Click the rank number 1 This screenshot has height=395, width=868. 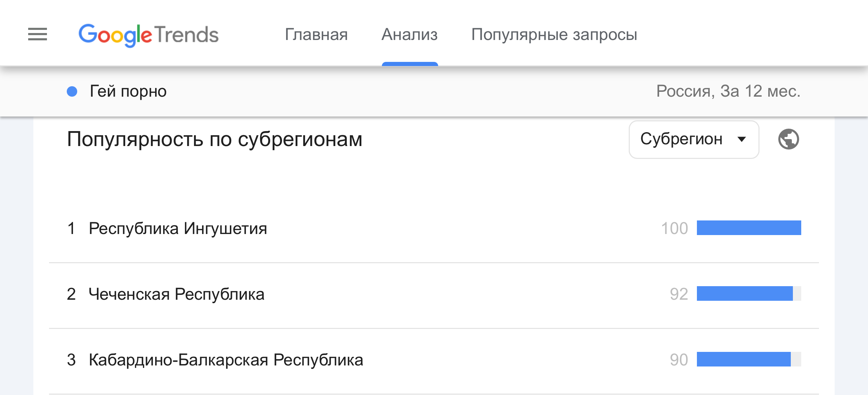coord(71,228)
